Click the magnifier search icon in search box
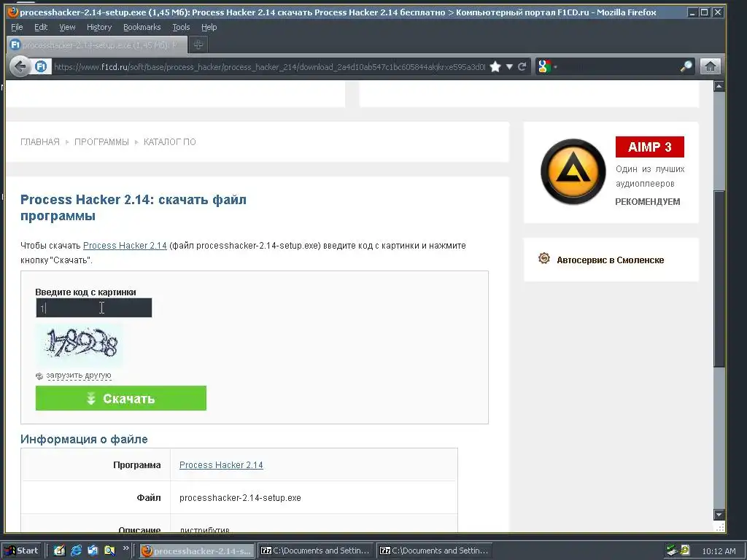This screenshot has height=560, width=747. (x=686, y=66)
